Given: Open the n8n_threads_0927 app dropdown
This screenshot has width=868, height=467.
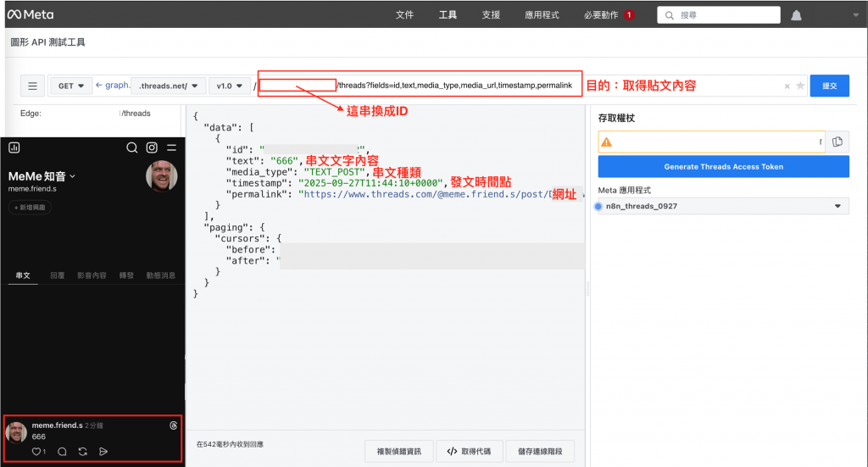Looking at the screenshot, I should tap(724, 206).
